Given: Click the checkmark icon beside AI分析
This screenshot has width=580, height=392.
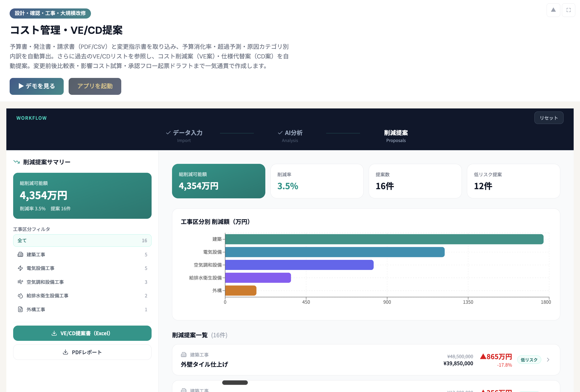Looking at the screenshot, I should (280, 133).
